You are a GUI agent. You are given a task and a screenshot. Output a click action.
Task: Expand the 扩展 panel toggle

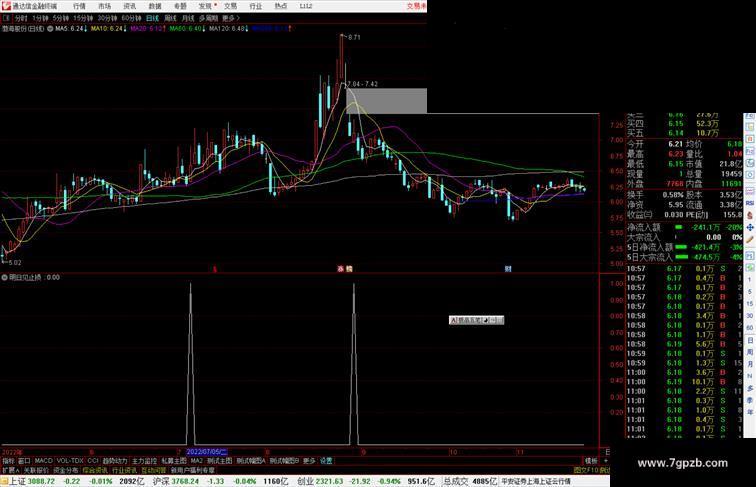point(10,470)
